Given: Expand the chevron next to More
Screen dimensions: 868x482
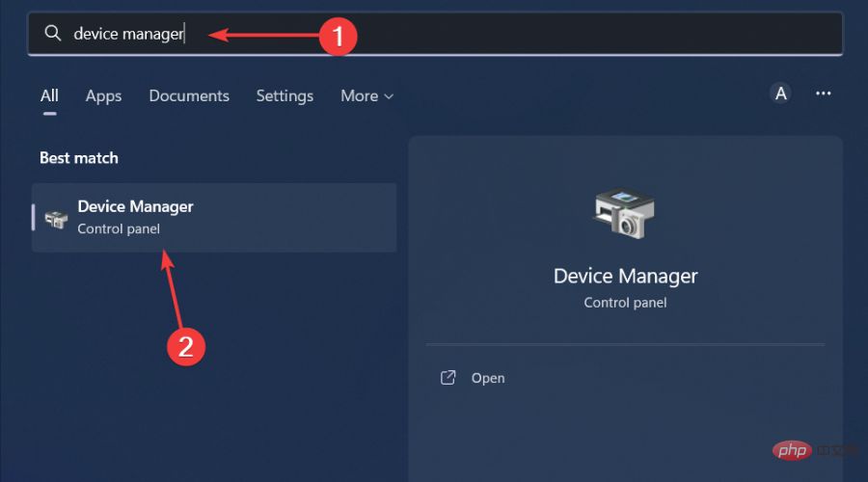Looking at the screenshot, I should [389, 96].
